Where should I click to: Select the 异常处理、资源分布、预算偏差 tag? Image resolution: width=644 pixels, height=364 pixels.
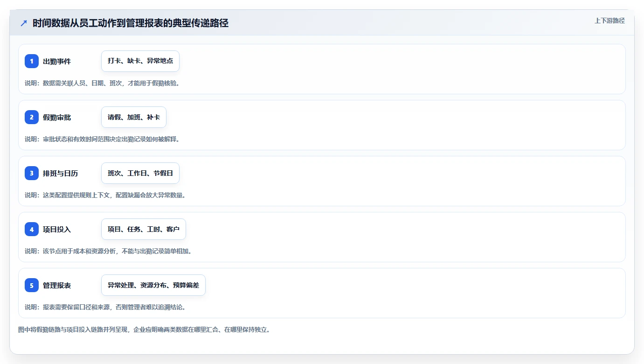153,285
